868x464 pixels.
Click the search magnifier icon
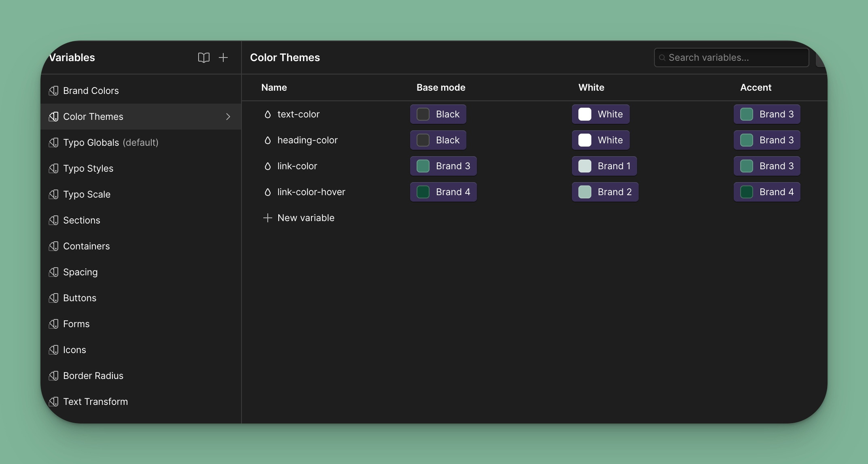coord(662,58)
